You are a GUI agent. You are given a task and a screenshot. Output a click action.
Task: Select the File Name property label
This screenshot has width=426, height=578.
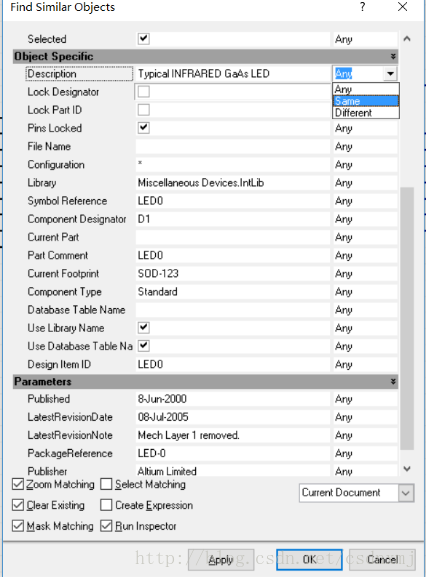(49, 146)
